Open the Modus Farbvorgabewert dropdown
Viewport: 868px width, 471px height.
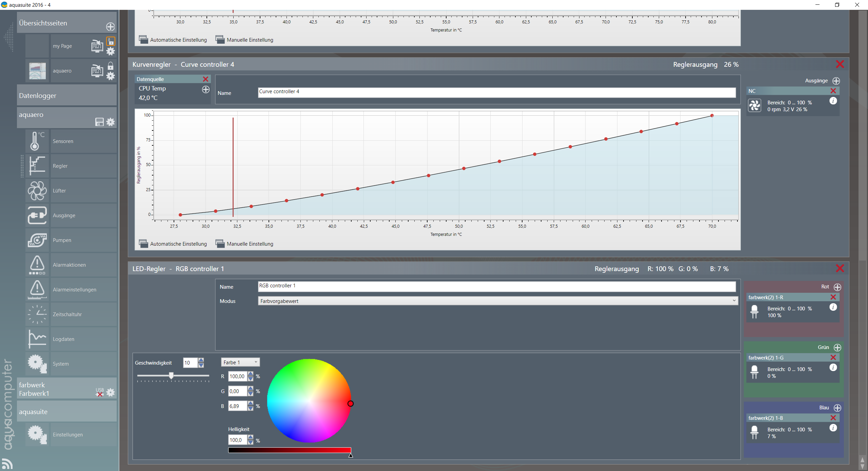498,301
